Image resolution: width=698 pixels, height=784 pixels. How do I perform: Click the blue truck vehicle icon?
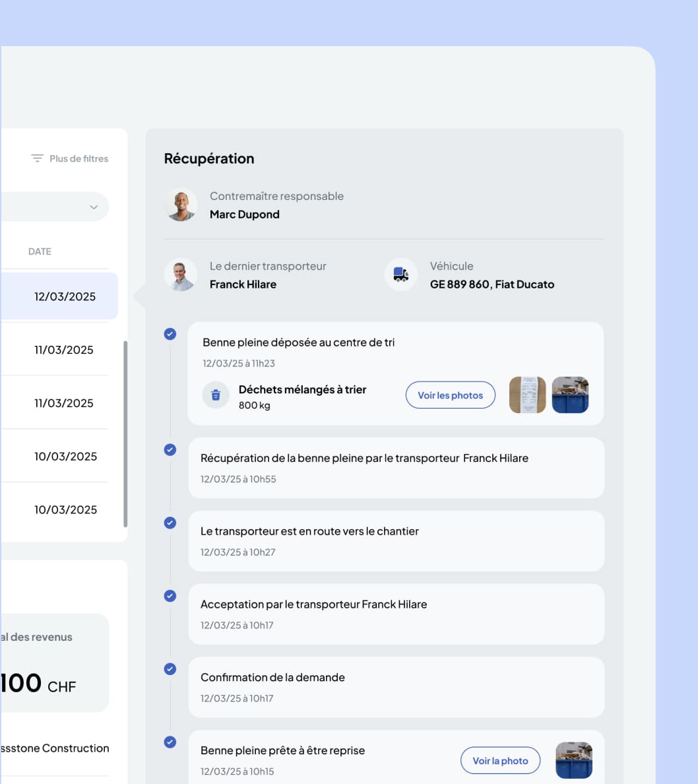pyautogui.click(x=400, y=275)
